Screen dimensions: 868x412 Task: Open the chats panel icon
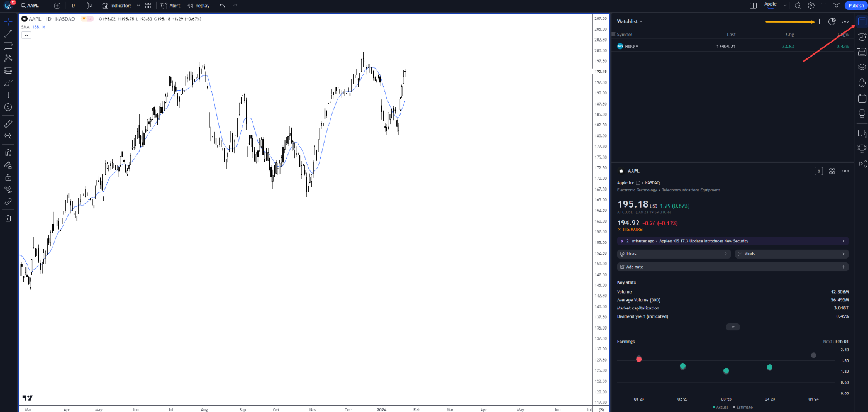pyautogui.click(x=862, y=133)
